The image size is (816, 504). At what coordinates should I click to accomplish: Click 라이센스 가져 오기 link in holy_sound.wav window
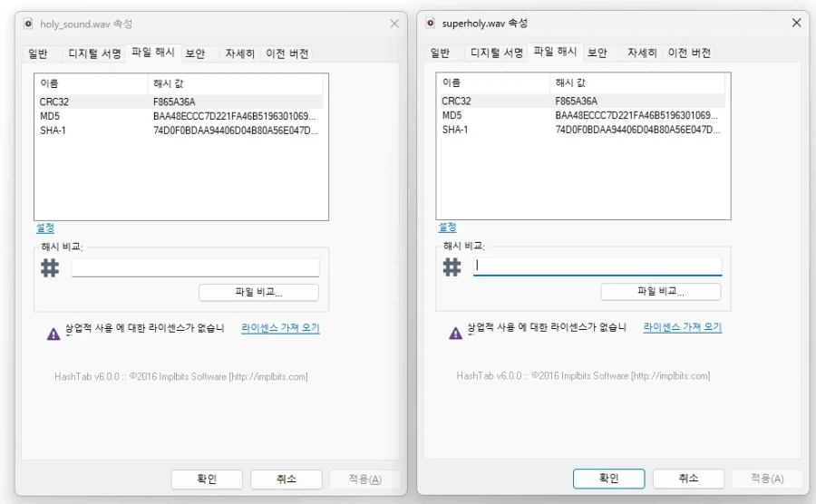click(x=280, y=327)
